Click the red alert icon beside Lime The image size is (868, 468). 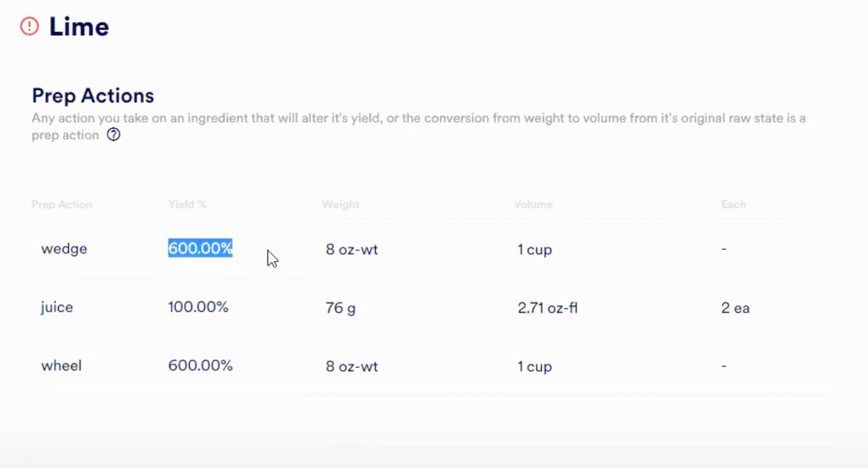(x=30, y=26)
